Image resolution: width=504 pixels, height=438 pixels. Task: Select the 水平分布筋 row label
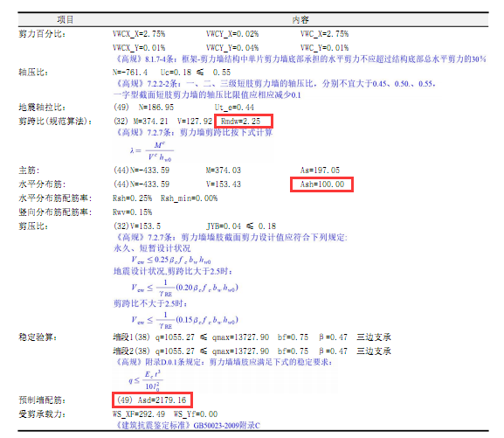pyautogui.click(x=42, y=184)
